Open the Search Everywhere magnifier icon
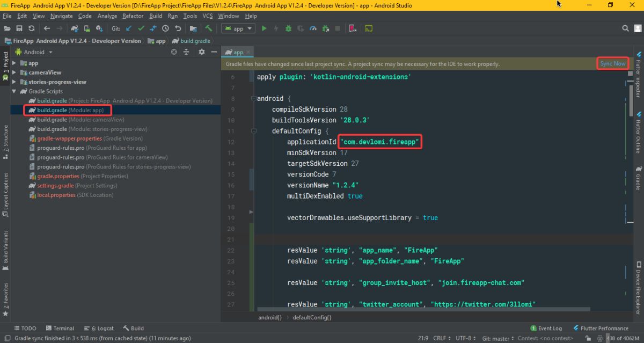Viewport: 644px width, 343px height. 625,28
